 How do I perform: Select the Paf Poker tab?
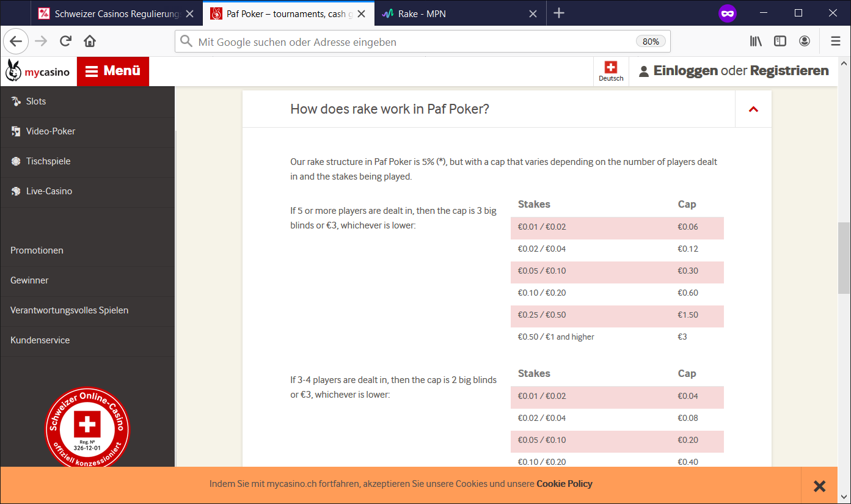(288, 13)
